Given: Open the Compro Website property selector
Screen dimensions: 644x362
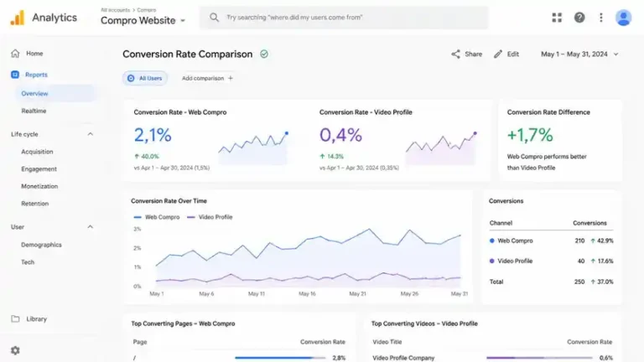Looking at the screenshot, I should click(x=143, y=20).
